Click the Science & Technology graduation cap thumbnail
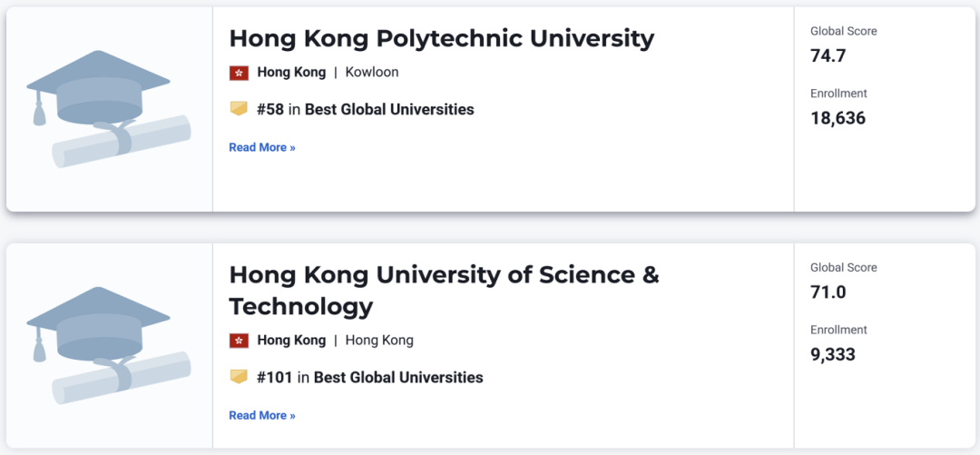The height and width of the screenshot is (455, 980). click(x=109, y=345)
